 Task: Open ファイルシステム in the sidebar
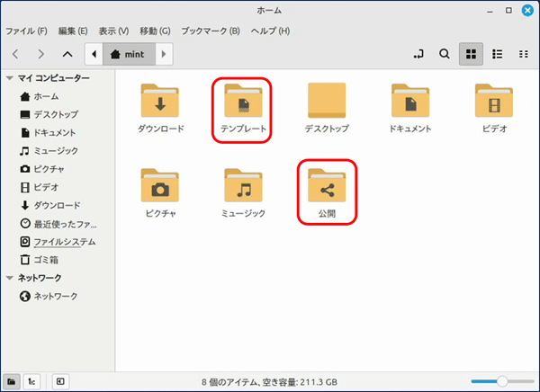click(58, 242)
